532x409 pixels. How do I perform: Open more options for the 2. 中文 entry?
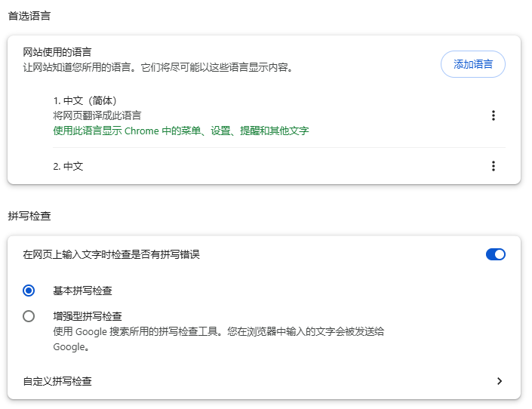[x=494, y=166]
